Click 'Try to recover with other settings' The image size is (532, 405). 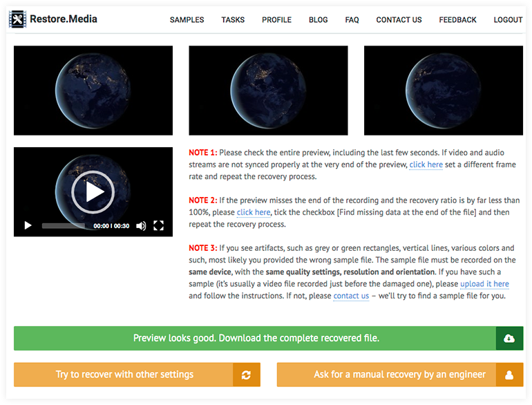click(x=137, y=375)
